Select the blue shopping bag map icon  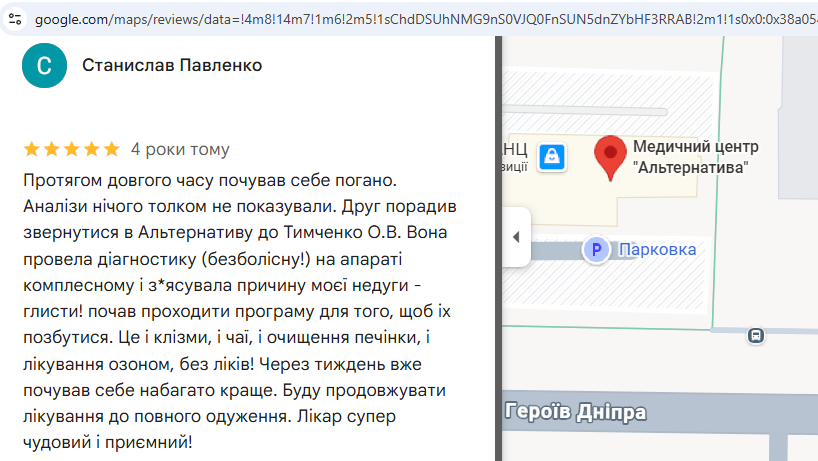552,157
